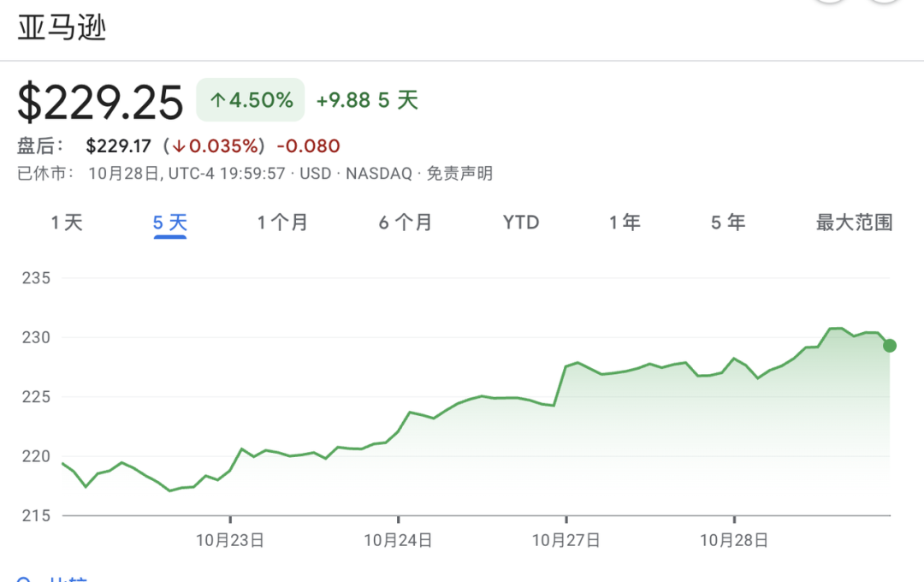Image resolution: width=924 pixels, height=582 pixels.
Task: Open the 免责声明 disclaimer link
Action: coord(459,174)
